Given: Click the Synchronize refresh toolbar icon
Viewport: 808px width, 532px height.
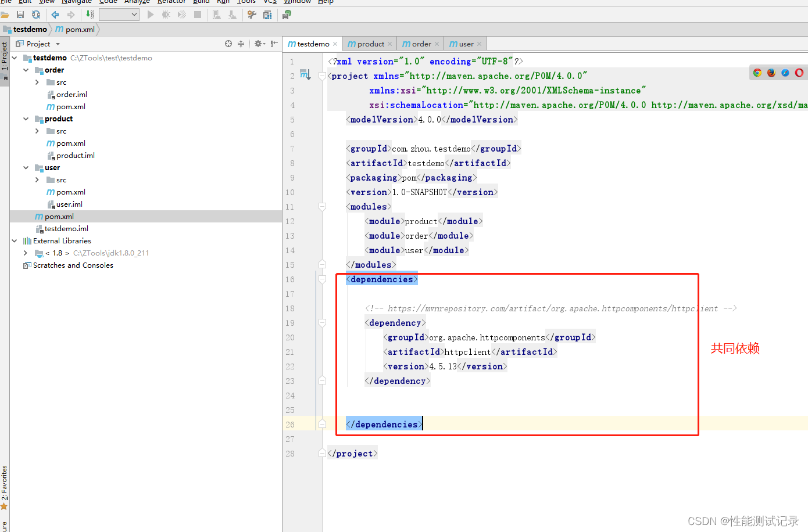Looking at the screenshot, I should pyautogui.click(x=36, y=15).
